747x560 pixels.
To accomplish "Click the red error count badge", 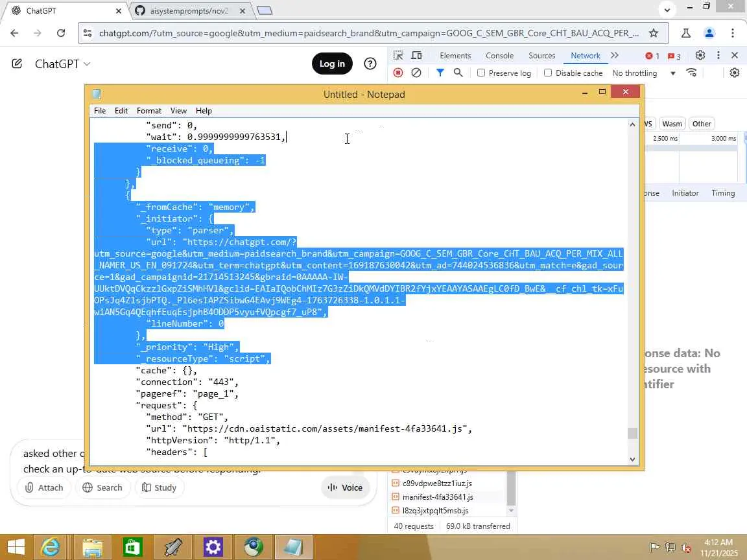I will click(652, 56).
